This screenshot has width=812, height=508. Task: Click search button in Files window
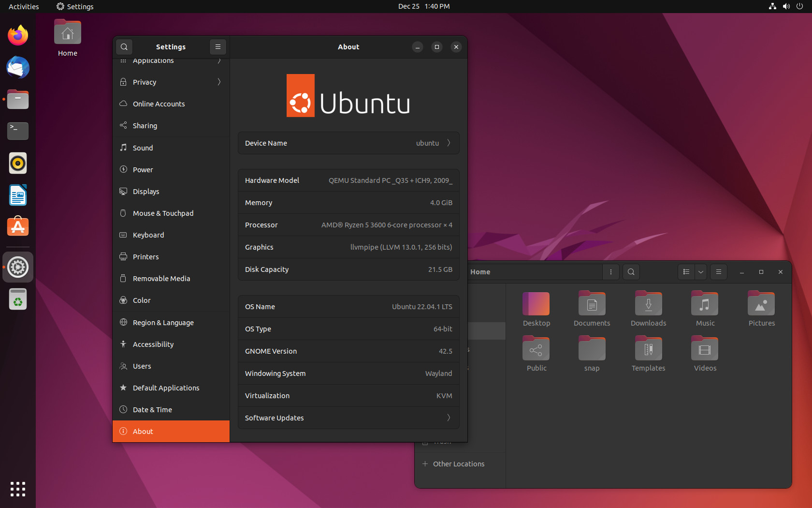click(631, 272)
